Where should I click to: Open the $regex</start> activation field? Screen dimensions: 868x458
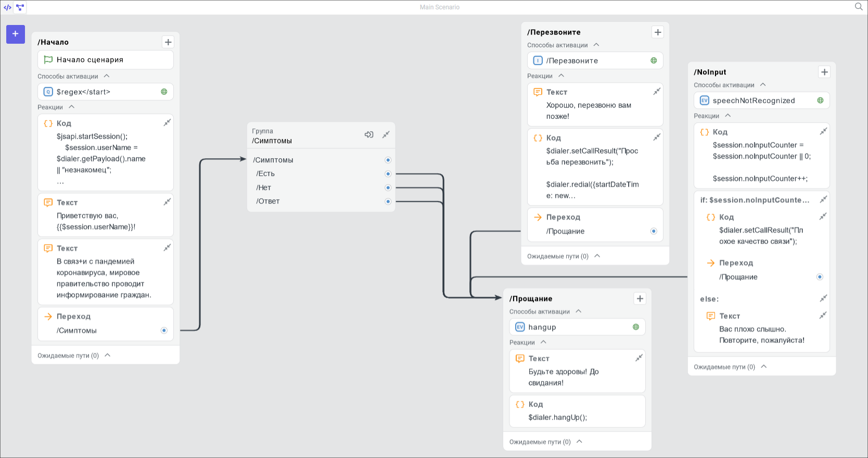click(x=106, y=92)
